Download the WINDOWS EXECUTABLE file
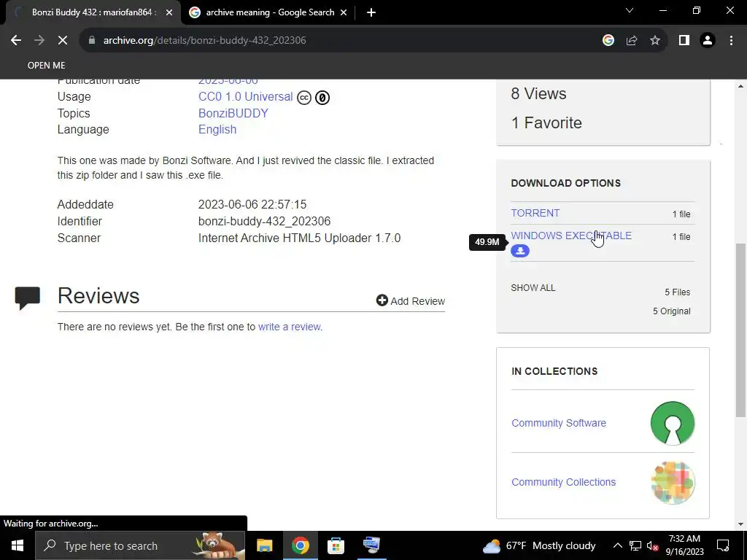Screen dimensions: 747x560 coord(571,236)
